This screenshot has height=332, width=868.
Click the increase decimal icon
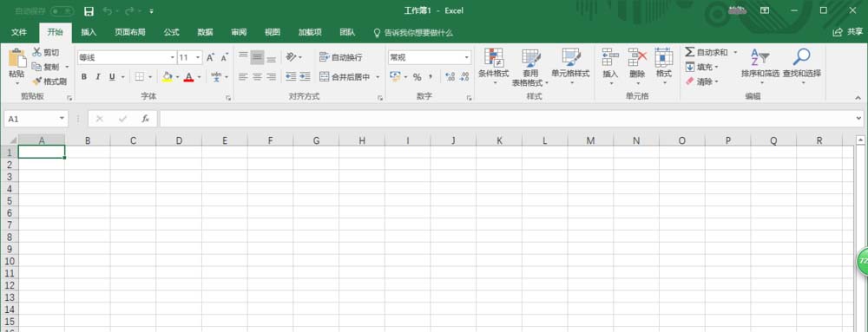(x=450, y=77)
